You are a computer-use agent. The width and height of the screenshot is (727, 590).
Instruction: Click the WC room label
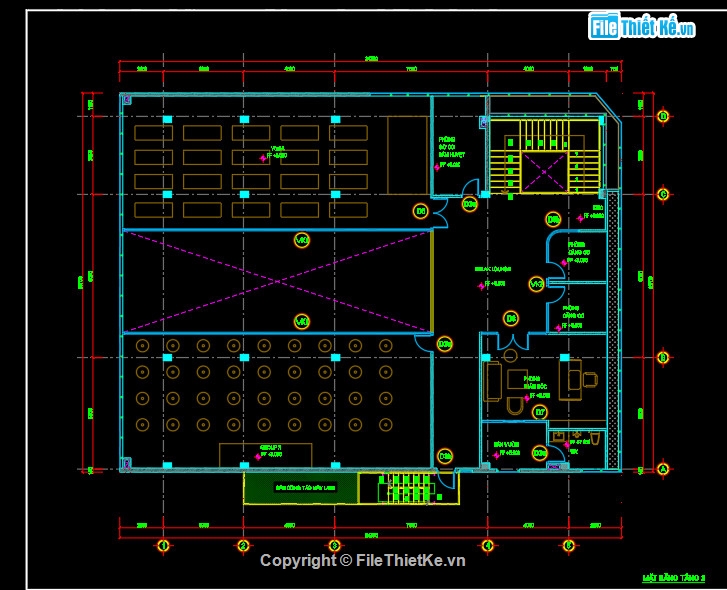coord(574,451)
